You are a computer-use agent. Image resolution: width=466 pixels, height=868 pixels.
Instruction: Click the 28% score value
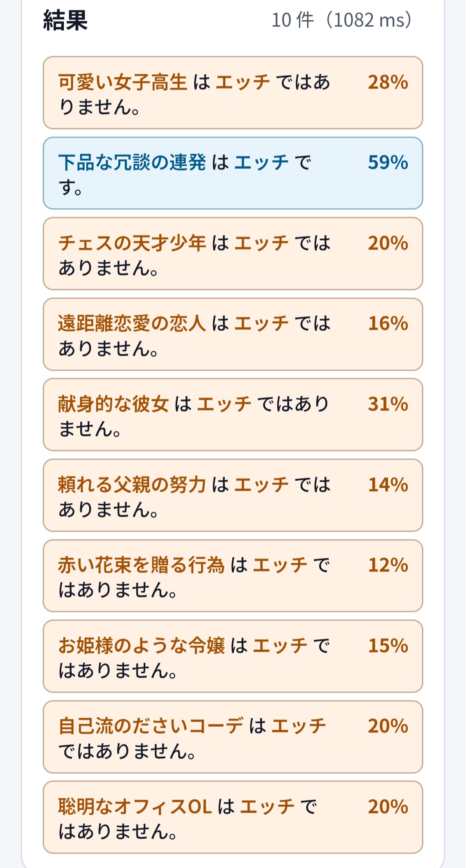(x=388, y=82)
